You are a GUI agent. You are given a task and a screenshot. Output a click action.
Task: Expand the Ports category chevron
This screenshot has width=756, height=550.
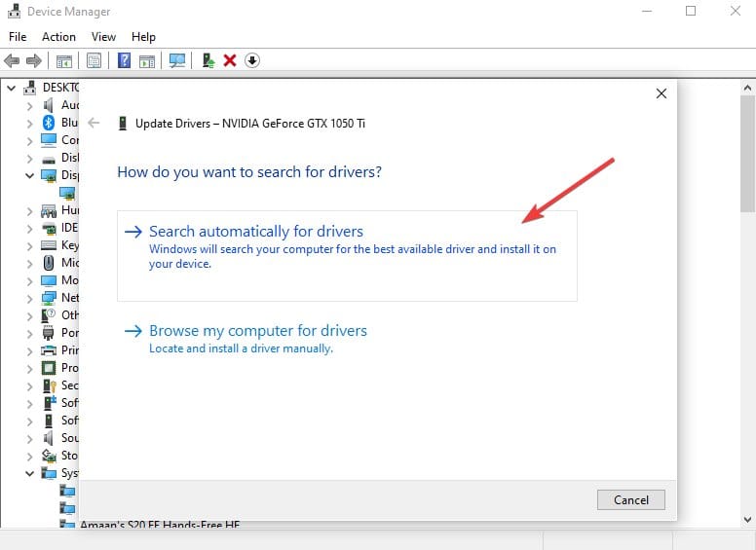(x=30, y=333)
